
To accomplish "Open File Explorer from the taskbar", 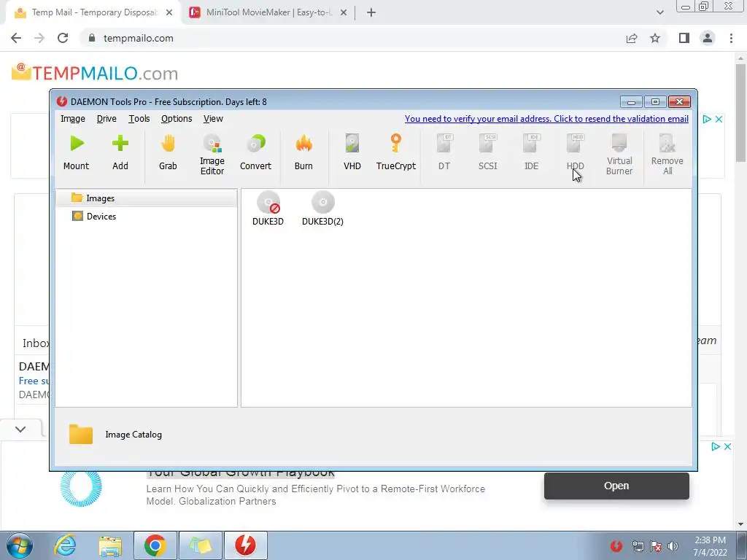I will click(x=110, y=545).
